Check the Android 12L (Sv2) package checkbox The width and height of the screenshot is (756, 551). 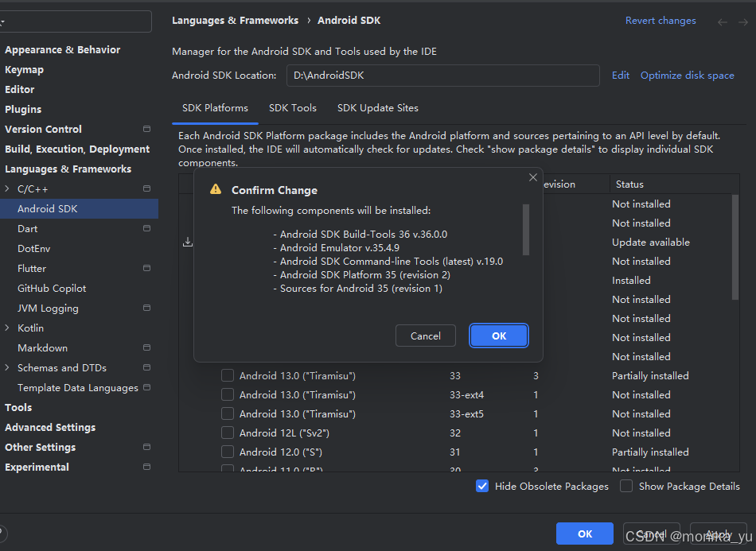tap(228, 433)
